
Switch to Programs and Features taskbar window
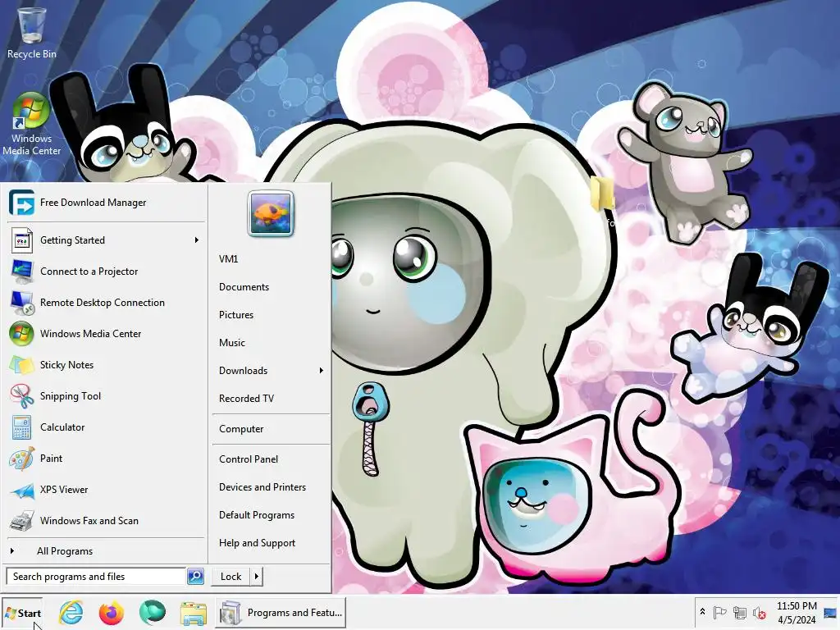click(281, 613)
